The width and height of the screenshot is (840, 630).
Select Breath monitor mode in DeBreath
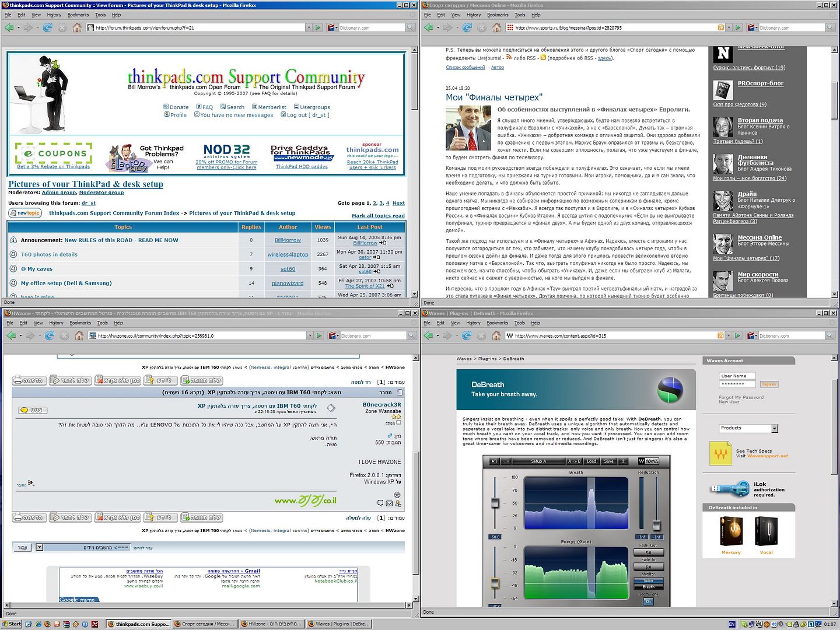click(649, 587)
